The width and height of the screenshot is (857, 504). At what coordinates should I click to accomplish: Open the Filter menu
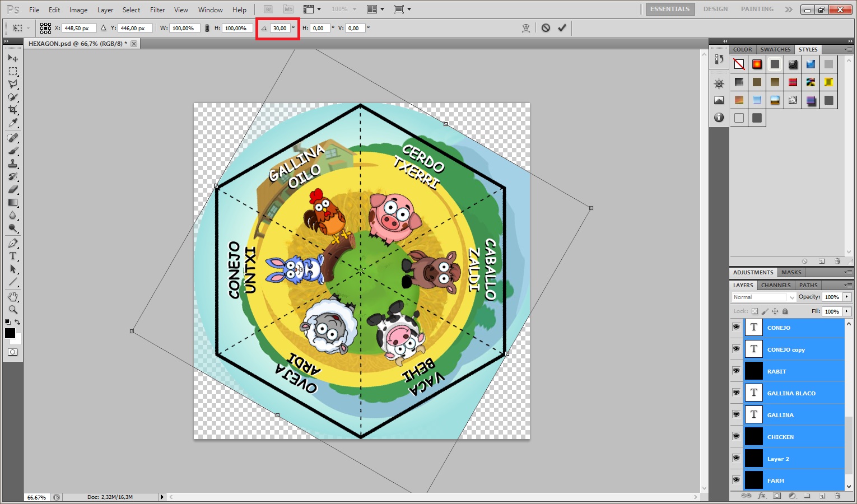(x=157, y=10)
